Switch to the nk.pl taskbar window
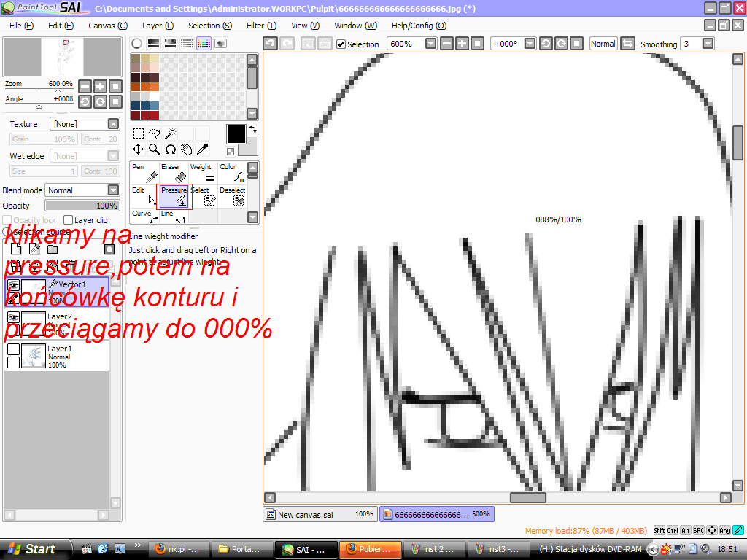The height and width of the screenshot is (560, 747). pos(179,549)
